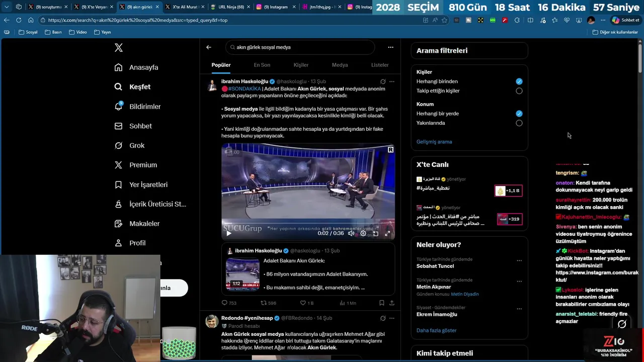
Task: Open Premium in the sidebar
Action: coord(136,165)
